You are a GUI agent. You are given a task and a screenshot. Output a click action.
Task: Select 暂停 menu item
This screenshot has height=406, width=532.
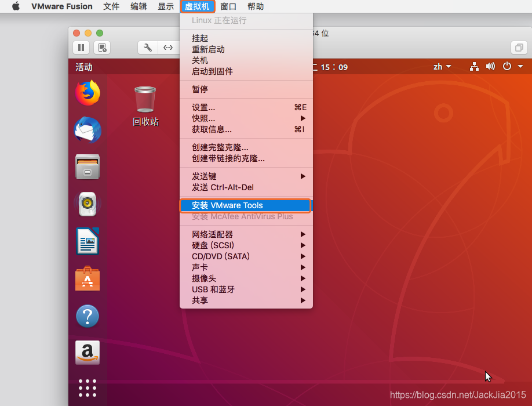(246, 89)
